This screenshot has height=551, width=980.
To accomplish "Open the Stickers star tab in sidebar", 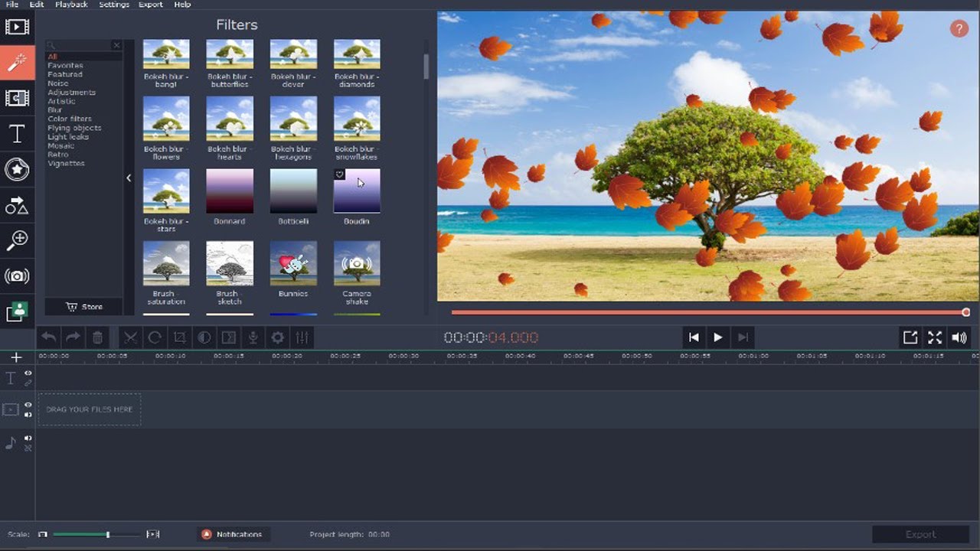I will click(17, 169).
